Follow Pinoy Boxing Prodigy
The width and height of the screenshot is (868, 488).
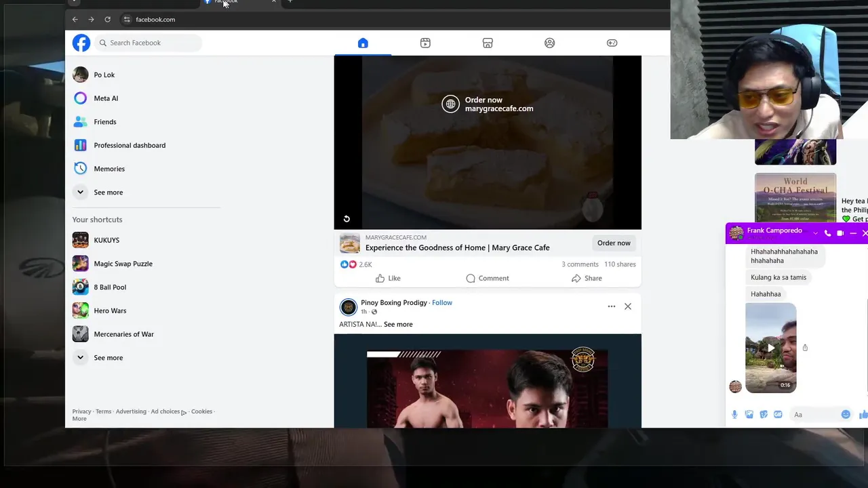pos(442,303)
